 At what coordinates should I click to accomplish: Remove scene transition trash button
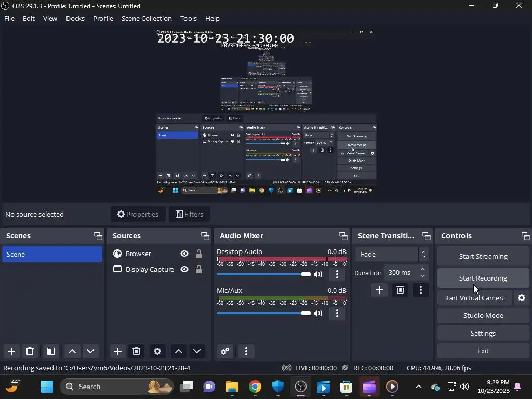[400, 290]
